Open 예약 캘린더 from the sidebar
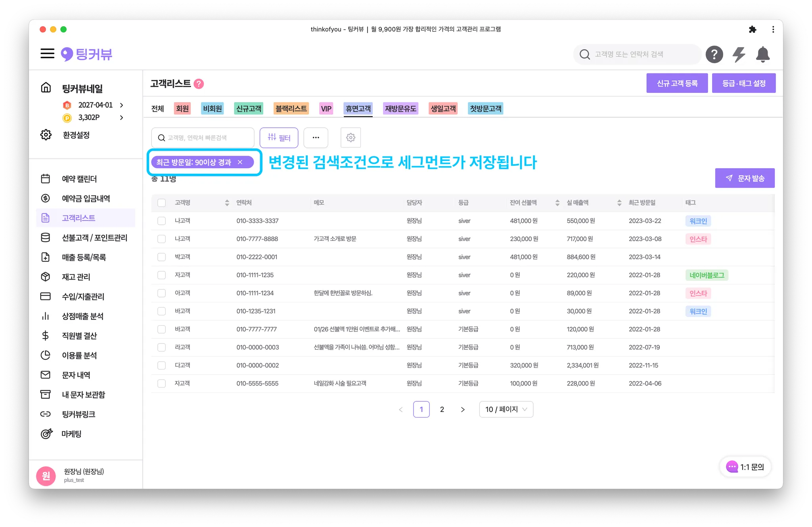 [x=79, y=179]
